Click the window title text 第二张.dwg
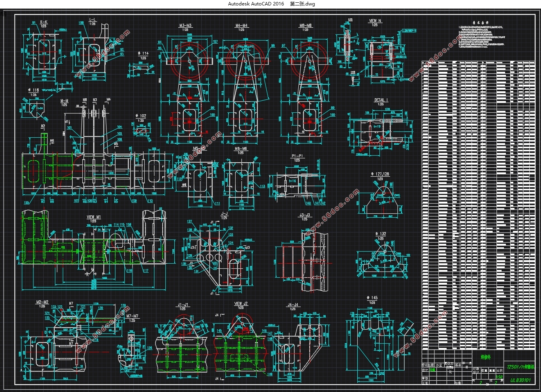The height and width of the screenshot is (392, 541). click(302, 4)
